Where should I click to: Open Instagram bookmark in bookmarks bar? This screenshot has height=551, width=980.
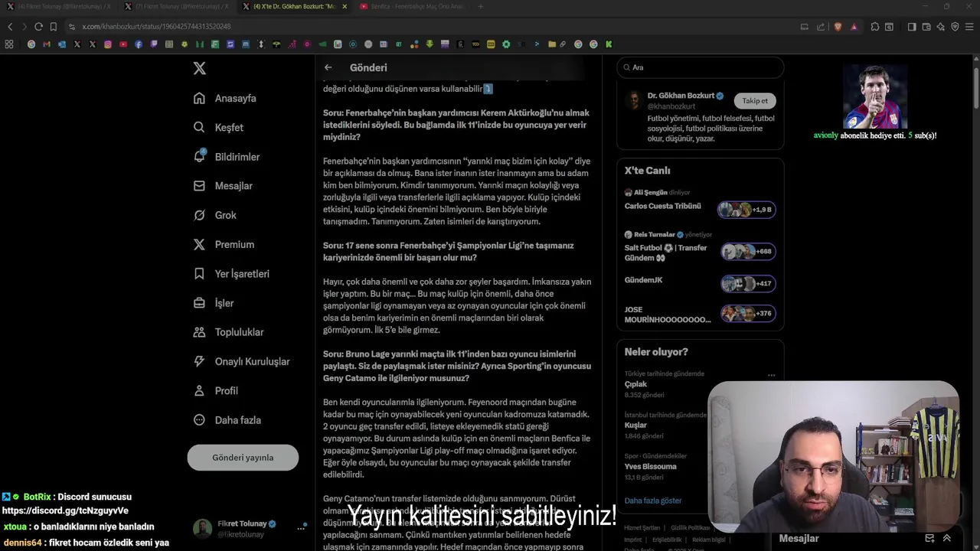(108, 44)
